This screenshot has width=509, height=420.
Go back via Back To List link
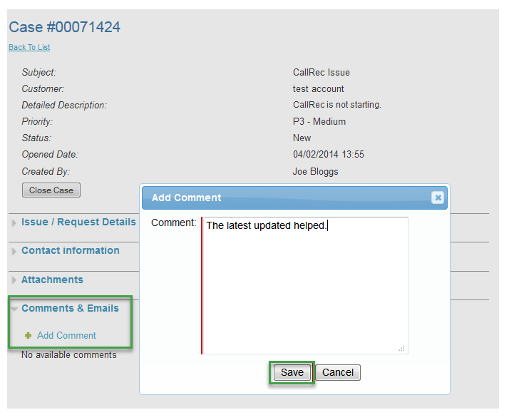pyautogui.click(x=29, y=48)
